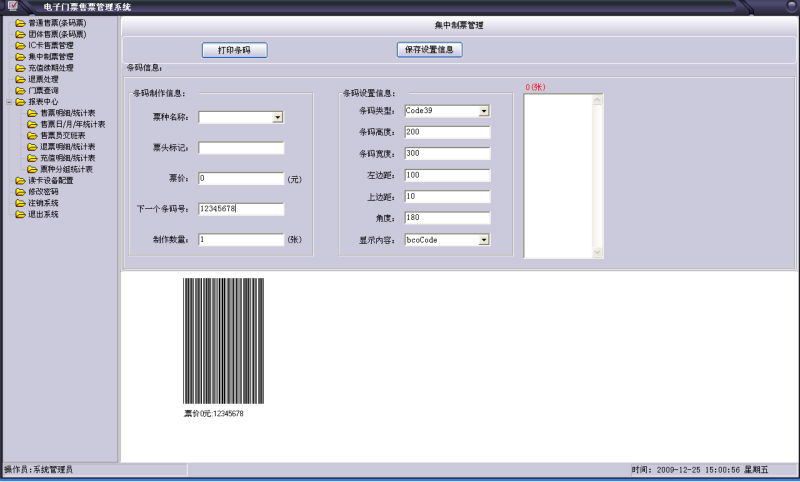Expand the 条码类型 Code39 combo box
800x482 pixels.
(x=484, y=111)
